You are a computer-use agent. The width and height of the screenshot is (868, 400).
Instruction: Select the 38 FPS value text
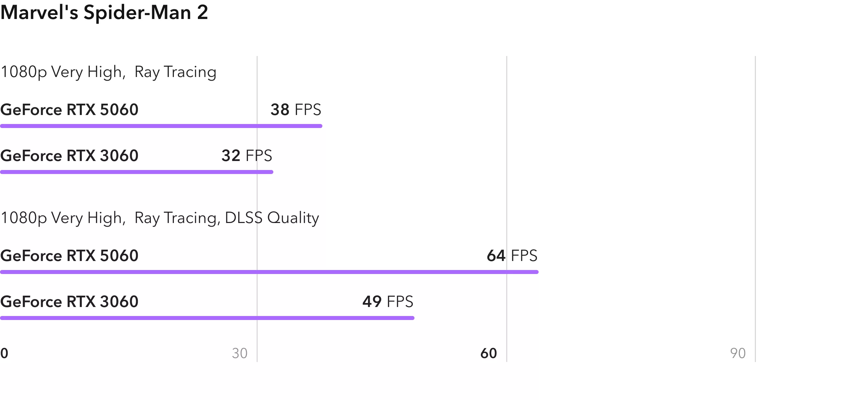(x=296, y=110)
